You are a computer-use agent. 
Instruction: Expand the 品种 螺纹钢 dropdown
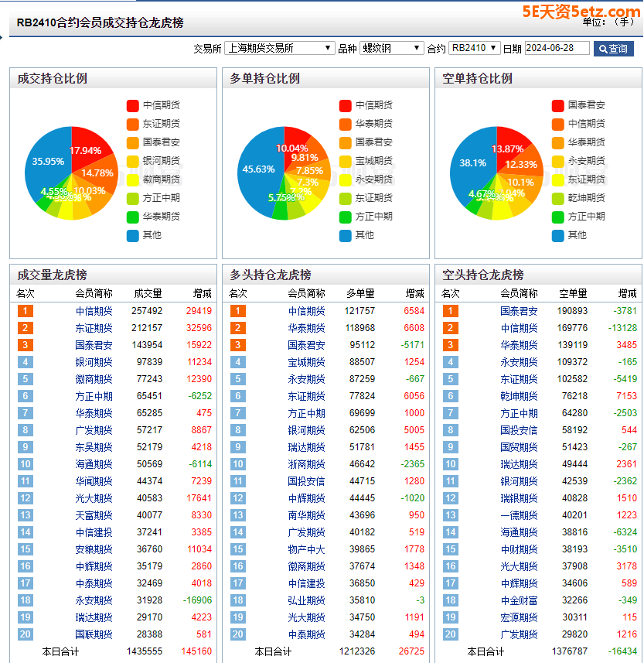pyautogui.click(x=391, y=48)
